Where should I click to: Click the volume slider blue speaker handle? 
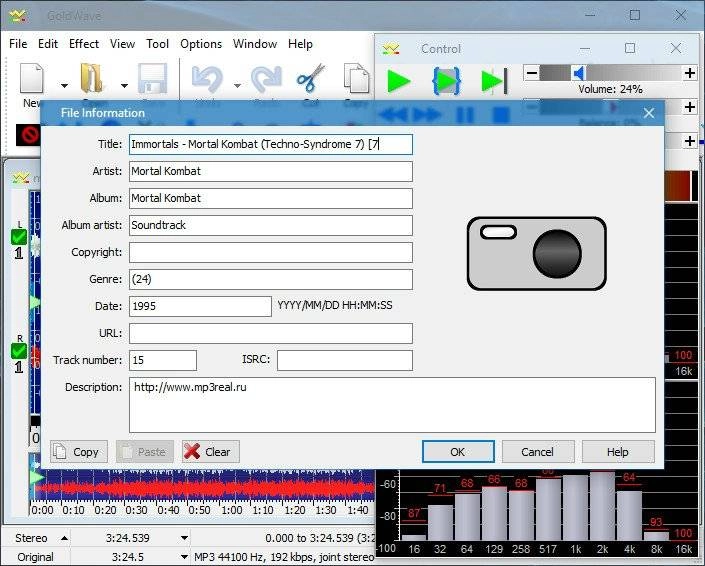pos(579,73)
